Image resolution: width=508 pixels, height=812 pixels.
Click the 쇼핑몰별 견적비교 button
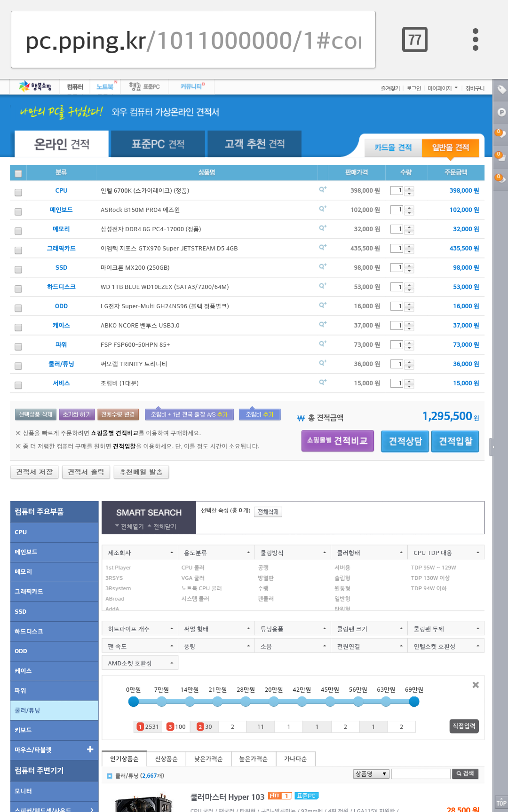[337, 441]
